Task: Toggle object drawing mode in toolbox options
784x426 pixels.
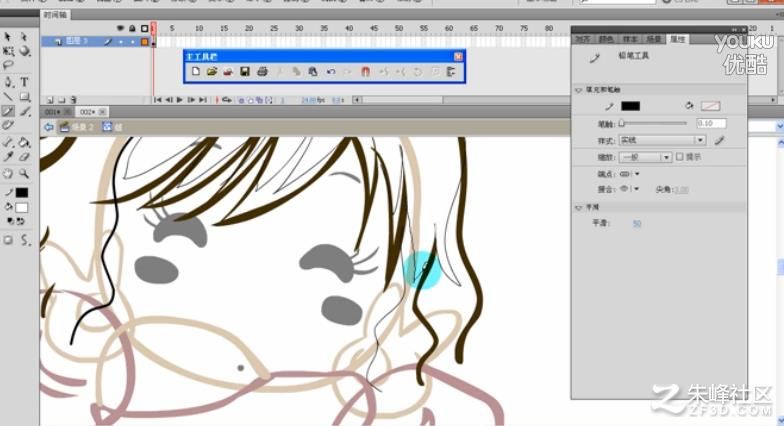Action: pos(8,240)
